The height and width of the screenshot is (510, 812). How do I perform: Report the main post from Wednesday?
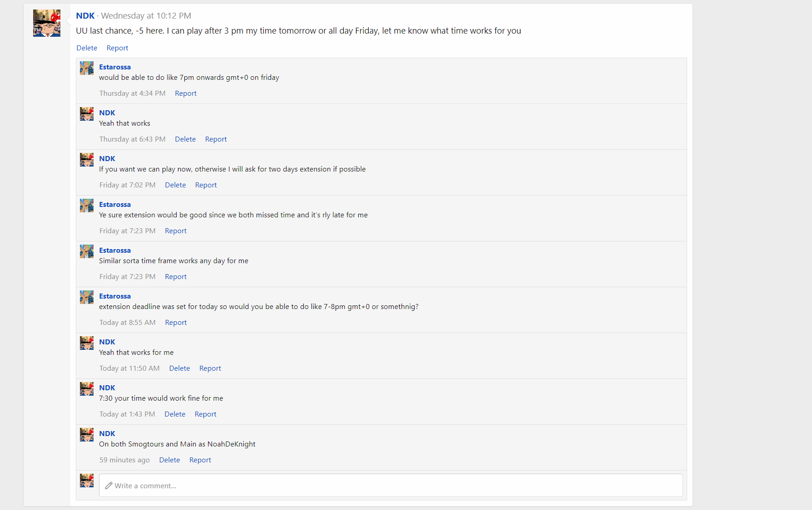tap(117, 48)
